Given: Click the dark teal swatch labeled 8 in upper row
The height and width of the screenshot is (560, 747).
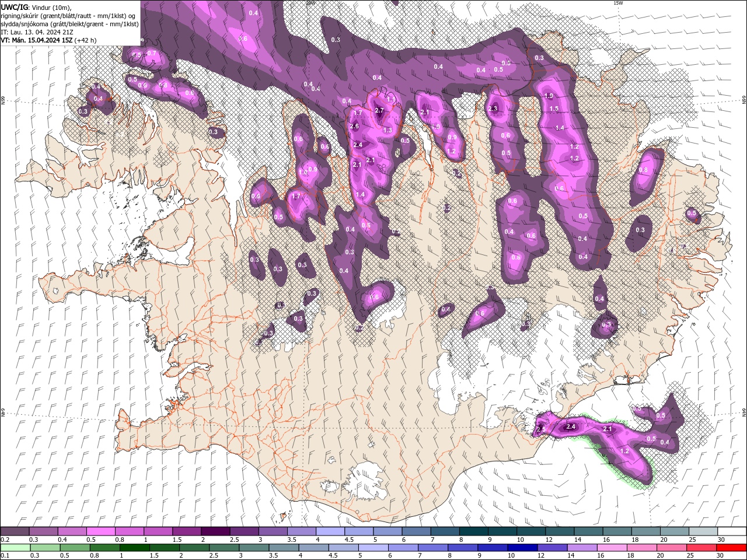Looking at the screenshot, I should click(474, 531).
